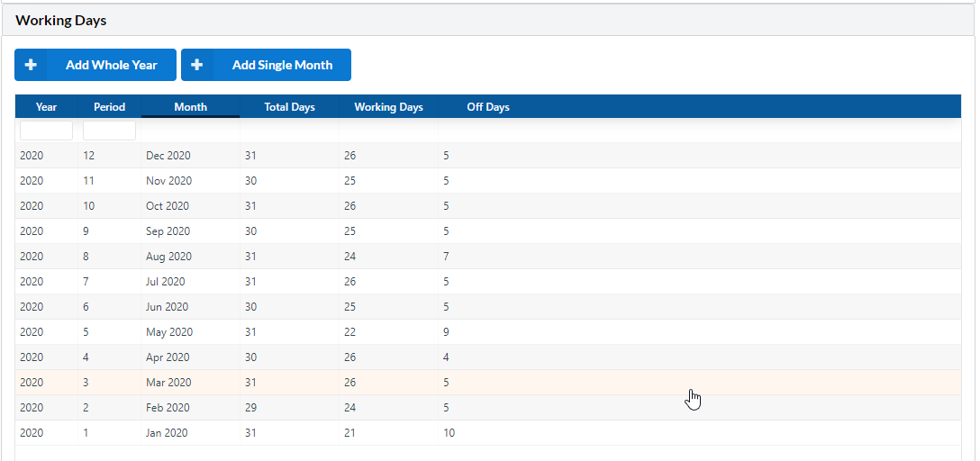
Task: Sort by the Working Days column header
Action: click(x=389, y=107)
